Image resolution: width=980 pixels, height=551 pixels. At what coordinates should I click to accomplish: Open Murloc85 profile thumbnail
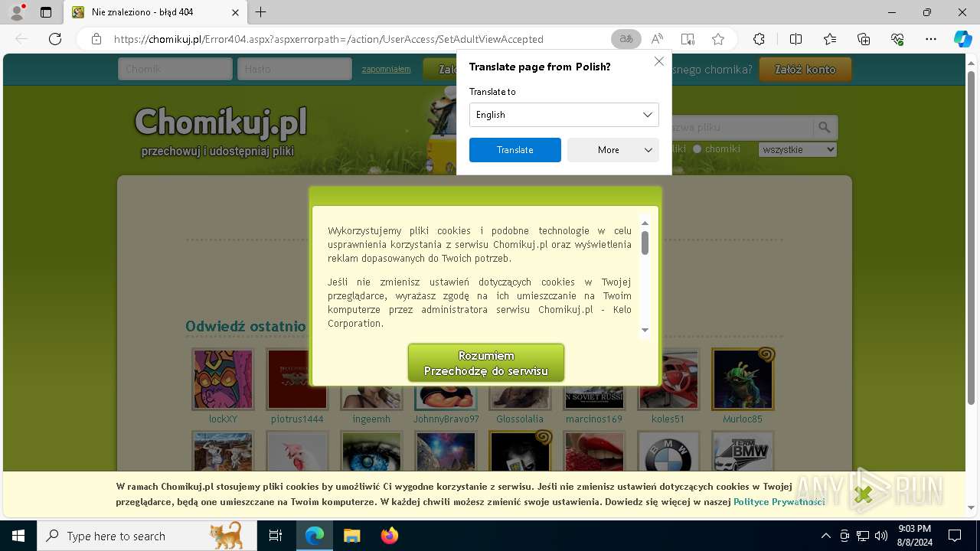tap(743, 380)
